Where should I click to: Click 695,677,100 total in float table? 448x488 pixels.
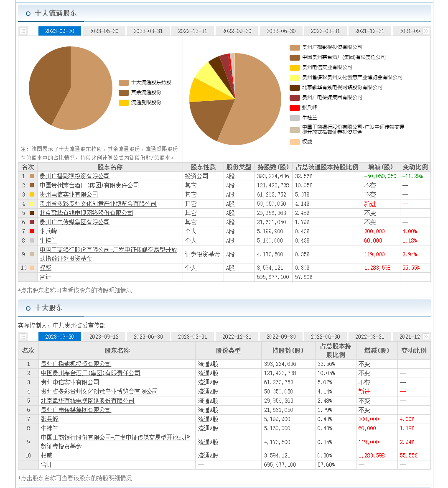[273, 277]
